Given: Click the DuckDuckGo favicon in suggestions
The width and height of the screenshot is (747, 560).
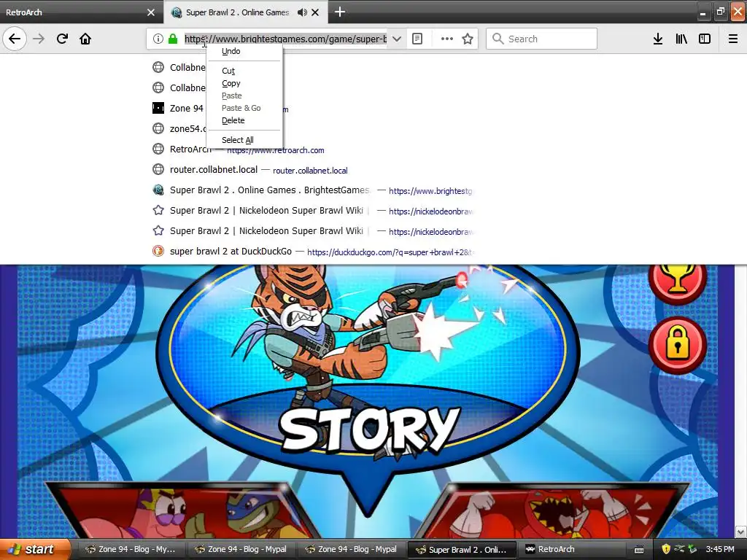Looking at the screenshot, I should point(158,251).
